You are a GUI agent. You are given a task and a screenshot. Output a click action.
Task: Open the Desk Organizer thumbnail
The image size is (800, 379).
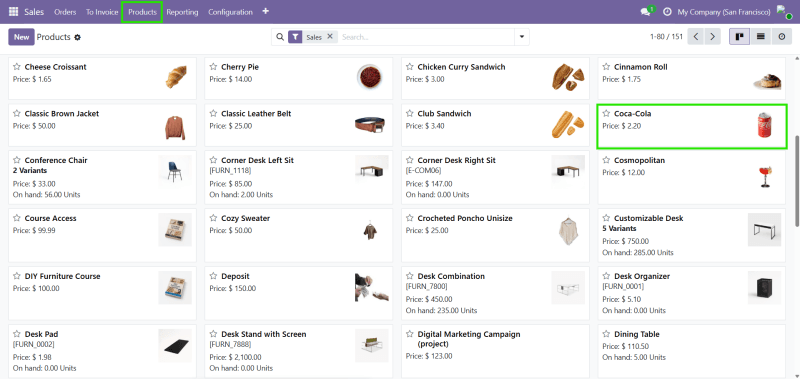(764, 288)
